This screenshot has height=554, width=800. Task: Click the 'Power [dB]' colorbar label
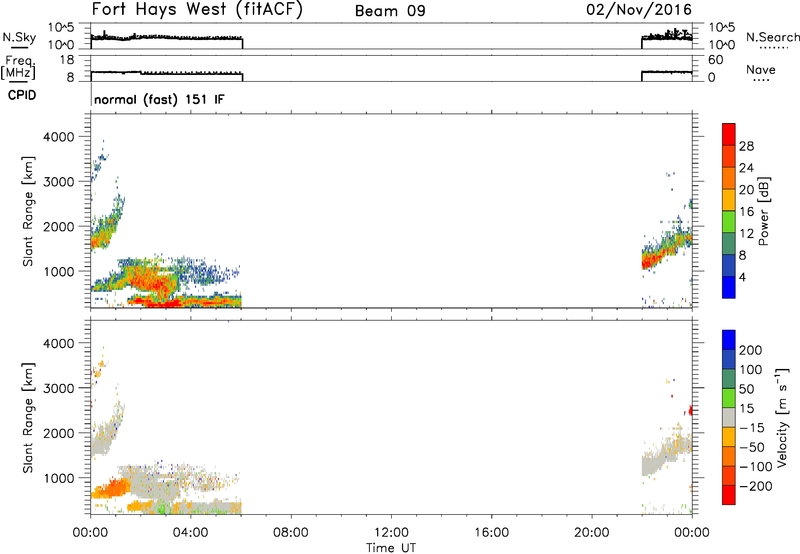[x=764, y=211]
